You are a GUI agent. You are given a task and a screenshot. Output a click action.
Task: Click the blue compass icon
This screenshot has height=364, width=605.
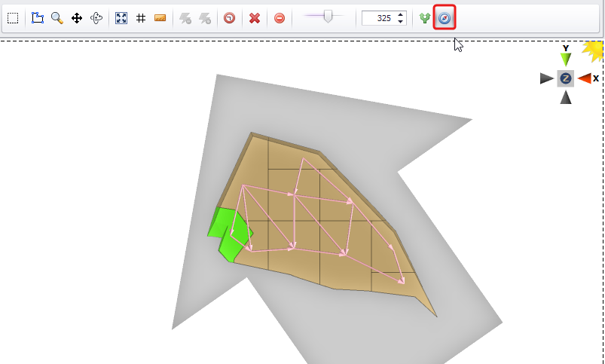[445, 18]
